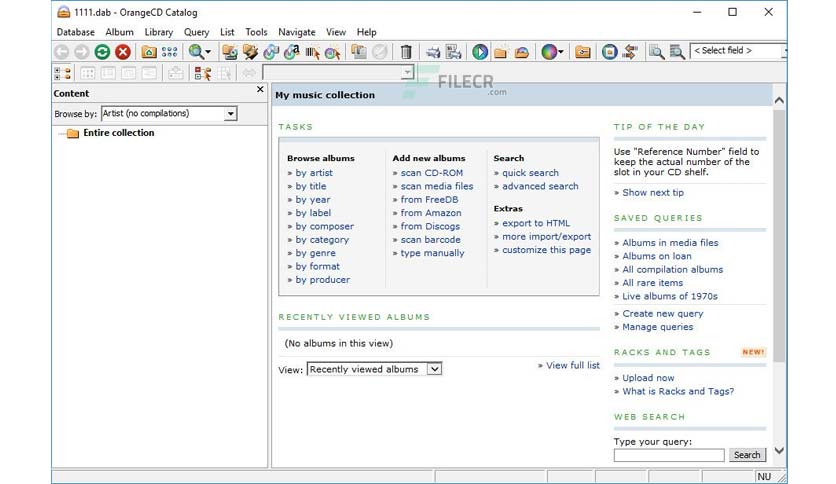Screen dimensions: 836x484
Task: Click the home folder icon in toolbar
Action: (x=149, y=52)
